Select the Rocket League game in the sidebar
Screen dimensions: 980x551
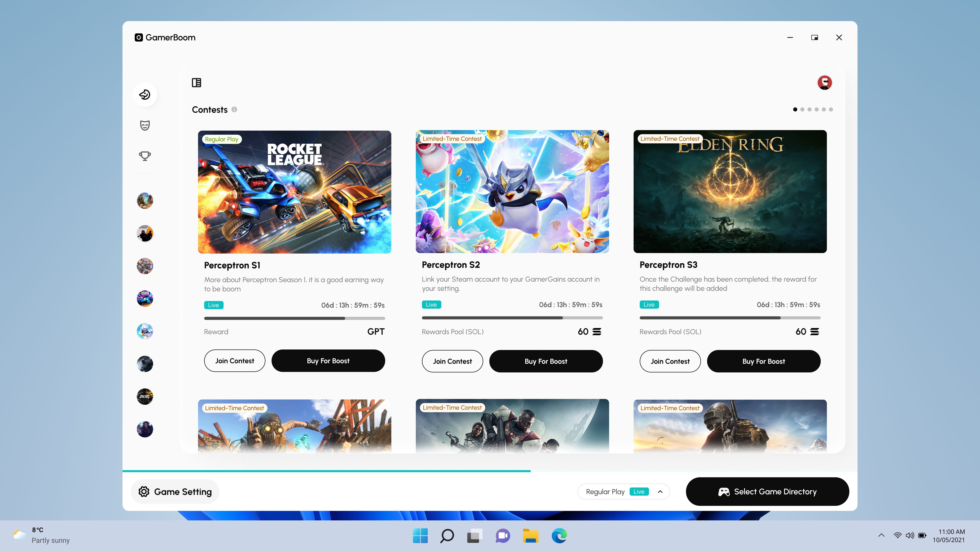click(145, 298)
